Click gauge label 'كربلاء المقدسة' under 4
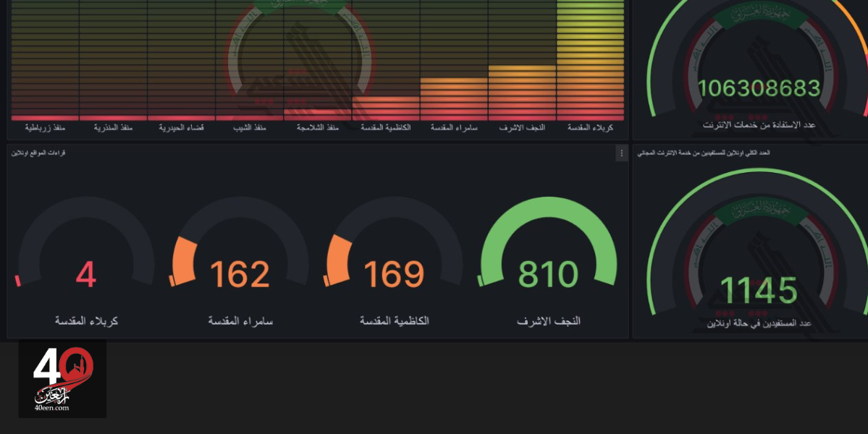 point(86,321)
